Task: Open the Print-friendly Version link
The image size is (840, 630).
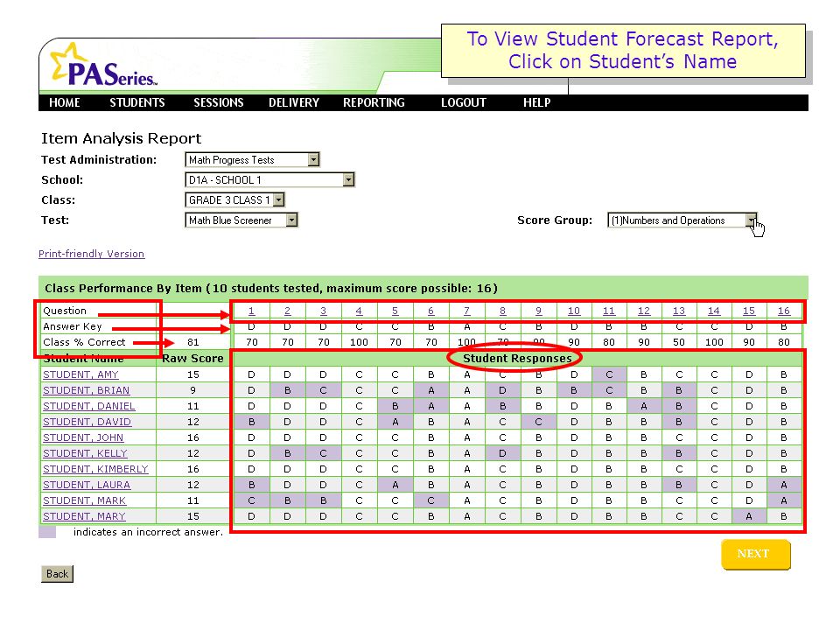Action: point(92,254)
